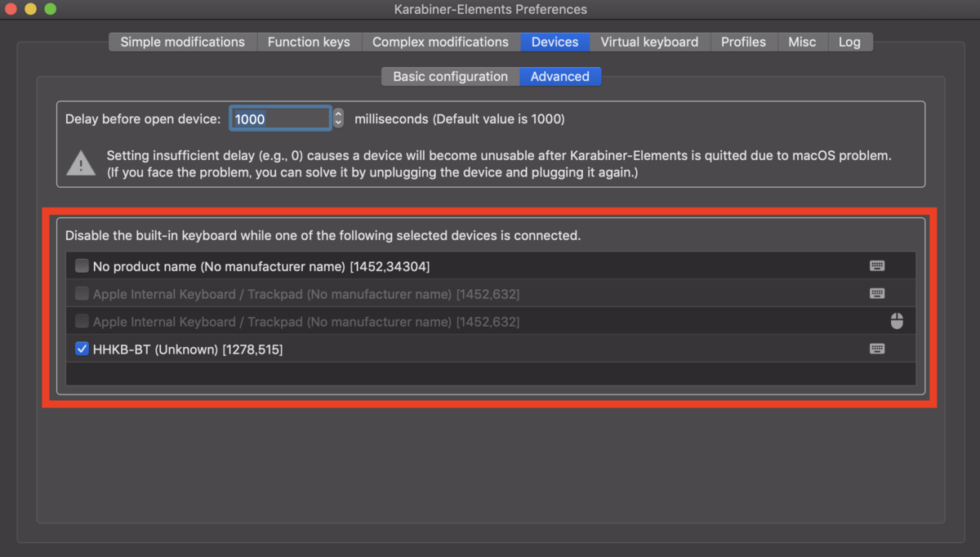Click the delay milliseconds input field
The width and height of the screenshot is (980, 557).
(x=280, y=118)
